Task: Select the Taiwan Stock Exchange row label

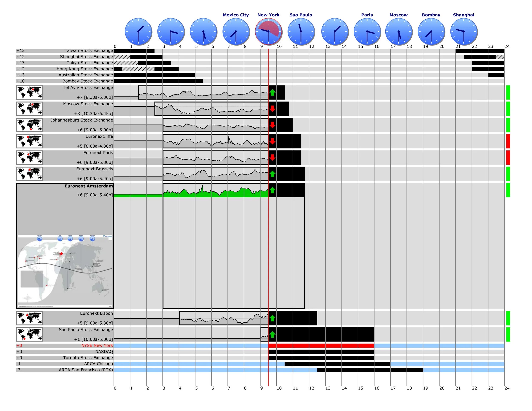Action: click(89, 51)
